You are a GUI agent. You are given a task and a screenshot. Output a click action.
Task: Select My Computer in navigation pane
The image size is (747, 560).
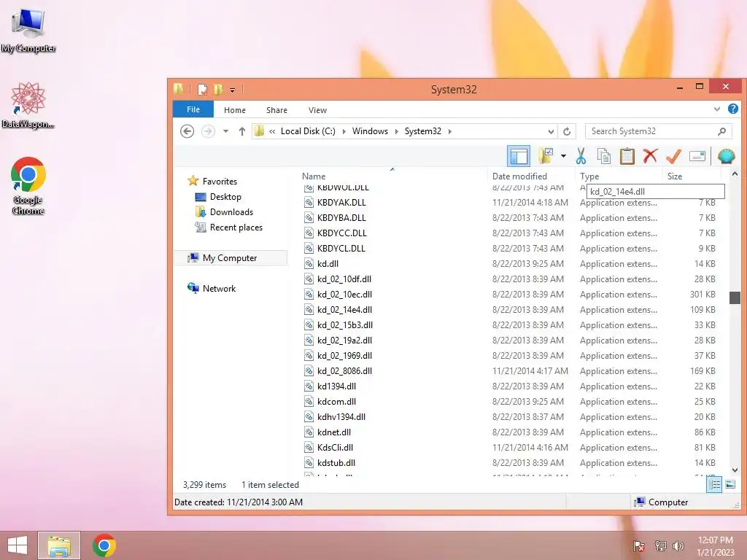click(230, 257)
